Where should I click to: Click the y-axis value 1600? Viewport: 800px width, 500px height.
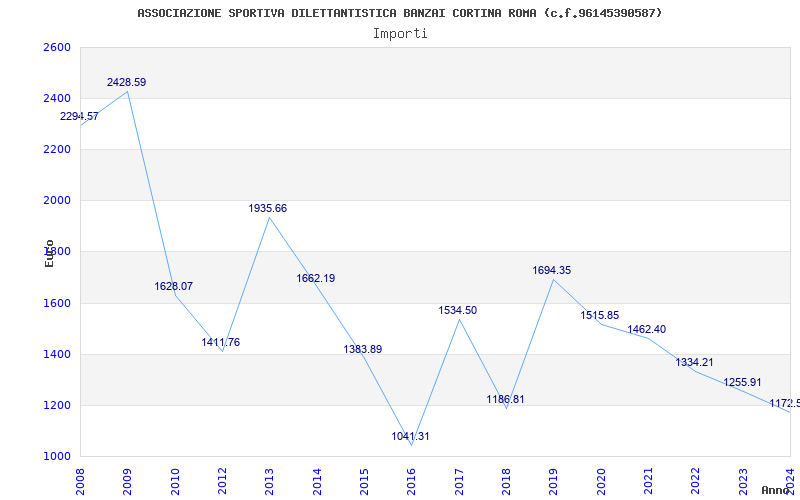pos(55,304)
